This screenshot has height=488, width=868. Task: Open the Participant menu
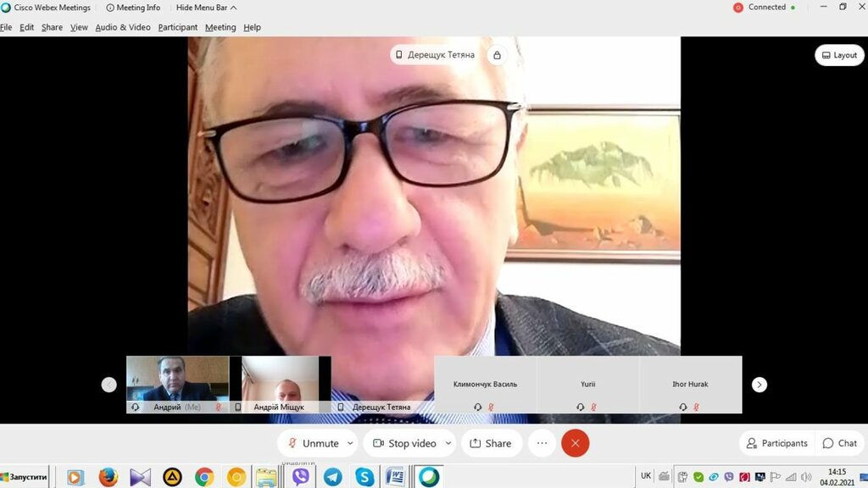177,27
